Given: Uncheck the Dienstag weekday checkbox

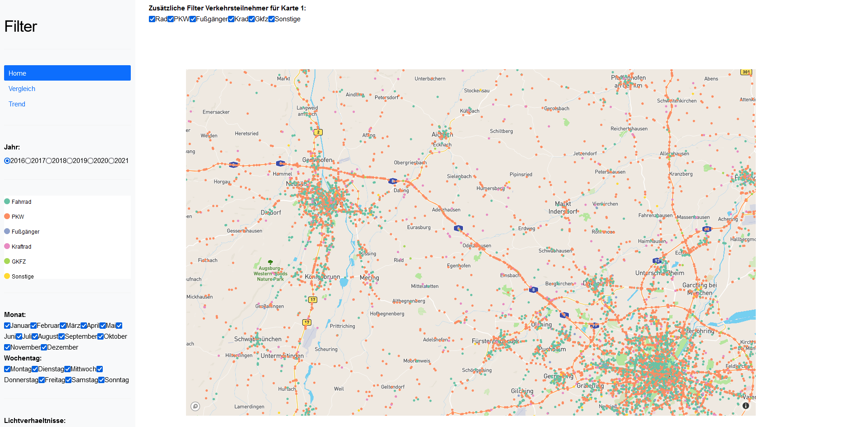Looking at the screenshot, I should point(35,369).
